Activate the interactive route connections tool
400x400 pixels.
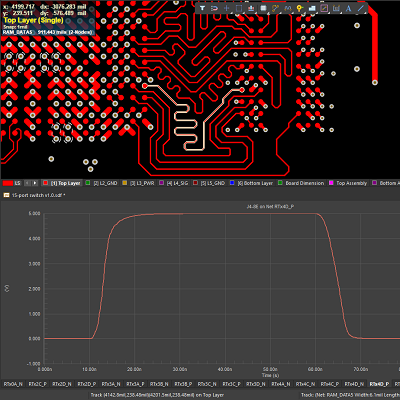pos(275,8)
